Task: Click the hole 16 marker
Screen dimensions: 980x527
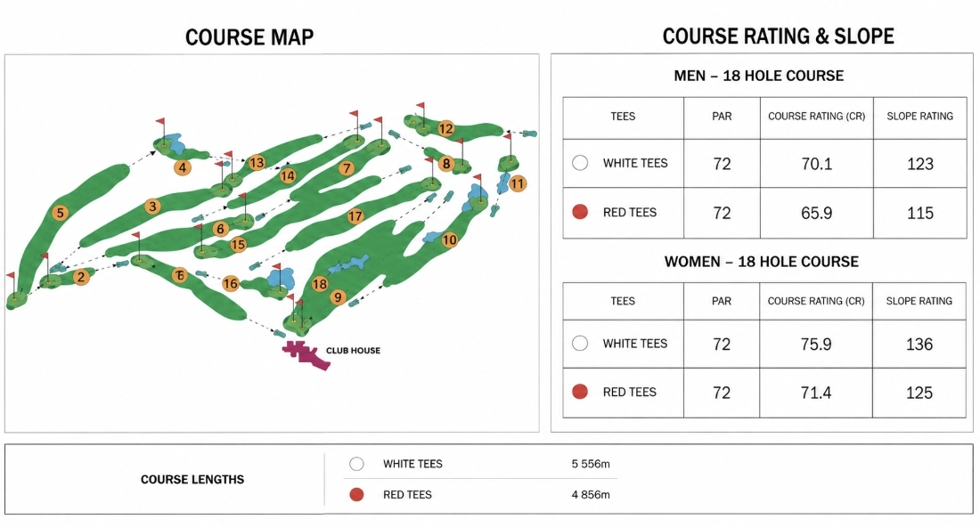Action: click(231, 283)
